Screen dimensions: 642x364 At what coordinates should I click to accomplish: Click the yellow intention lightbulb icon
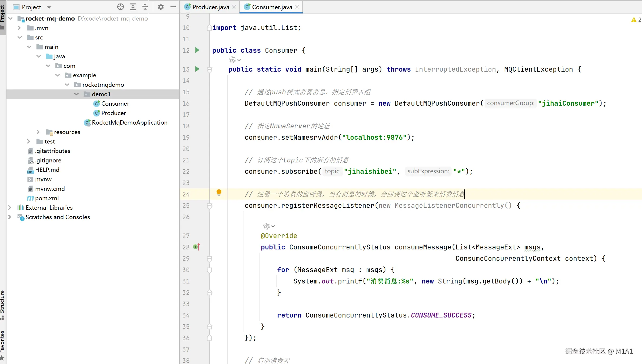coord(219,193)
